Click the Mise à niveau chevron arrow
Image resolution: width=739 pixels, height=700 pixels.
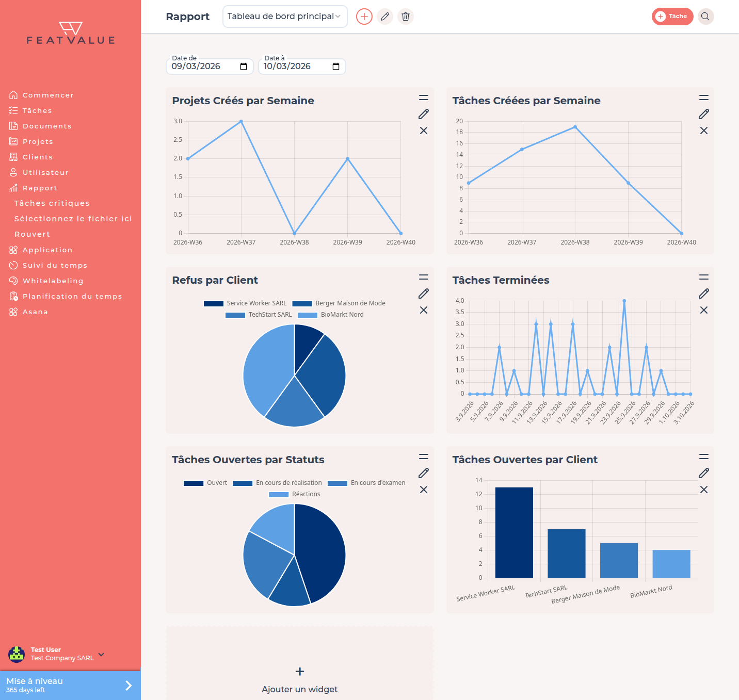coord(128,686)
